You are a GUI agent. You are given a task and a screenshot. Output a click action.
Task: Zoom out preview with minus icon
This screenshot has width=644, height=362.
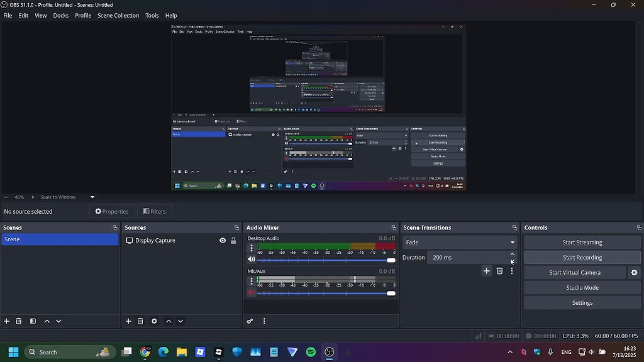pos(6,197)
